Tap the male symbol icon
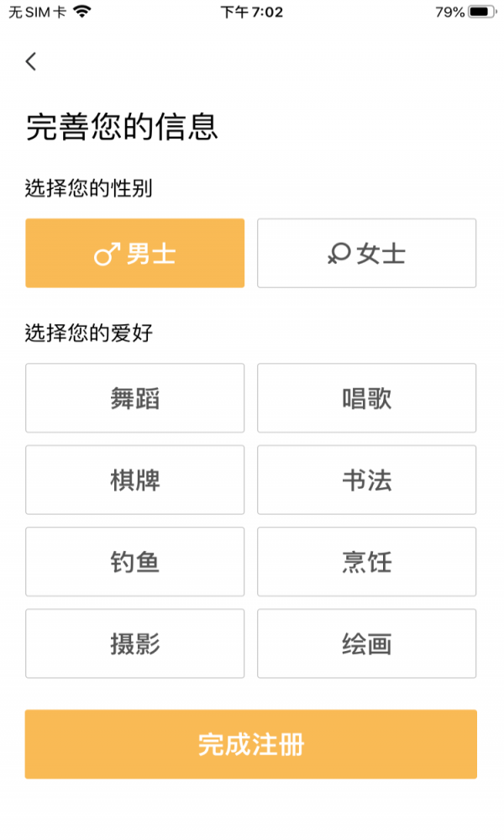 click(107, 255)
